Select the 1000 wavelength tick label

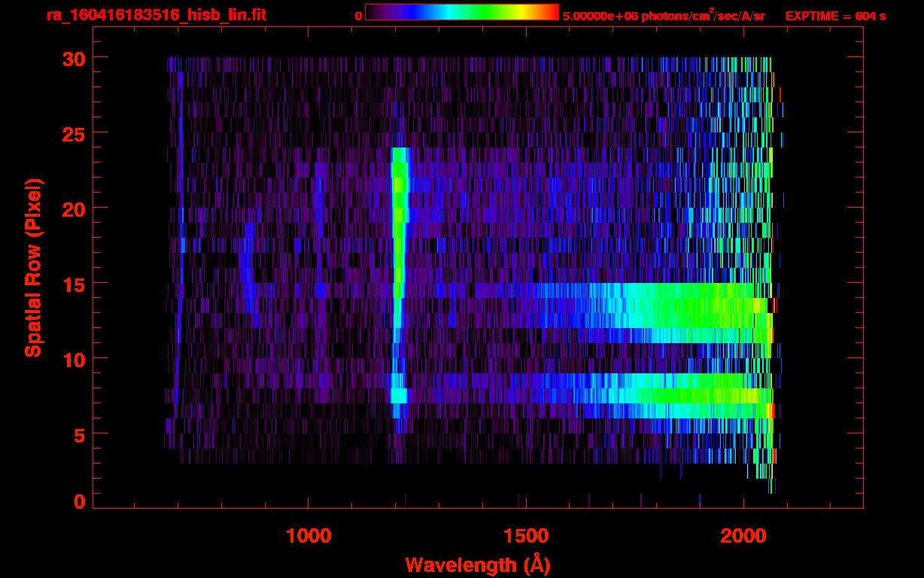308,536
